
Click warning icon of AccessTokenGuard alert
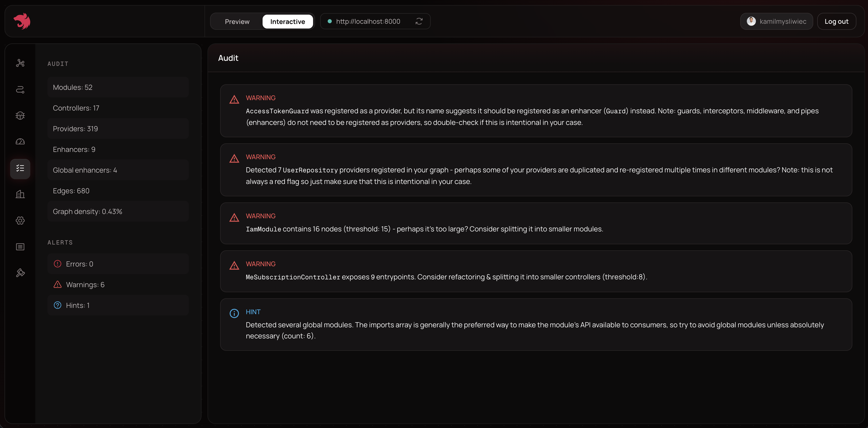click(x=234, y=100)
